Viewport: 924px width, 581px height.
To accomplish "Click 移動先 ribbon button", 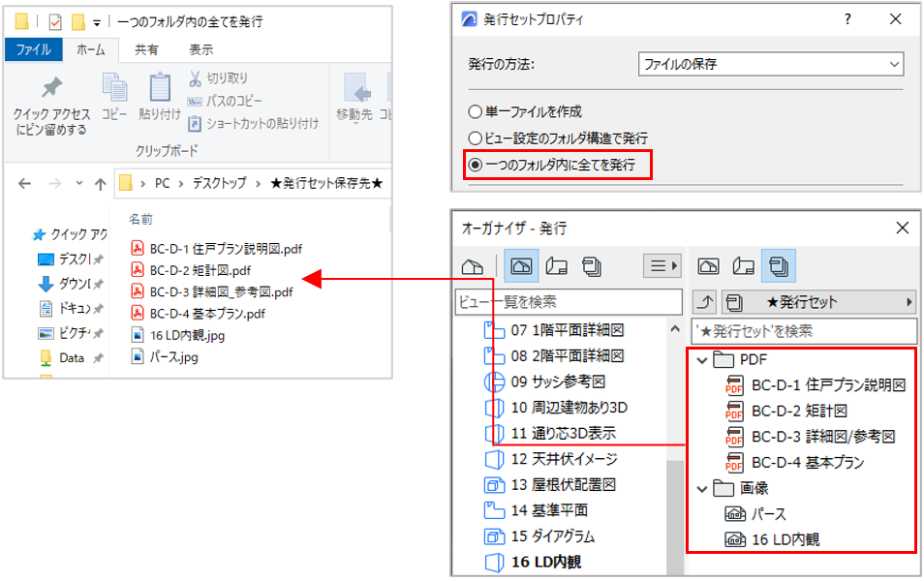I will point(354,98).
